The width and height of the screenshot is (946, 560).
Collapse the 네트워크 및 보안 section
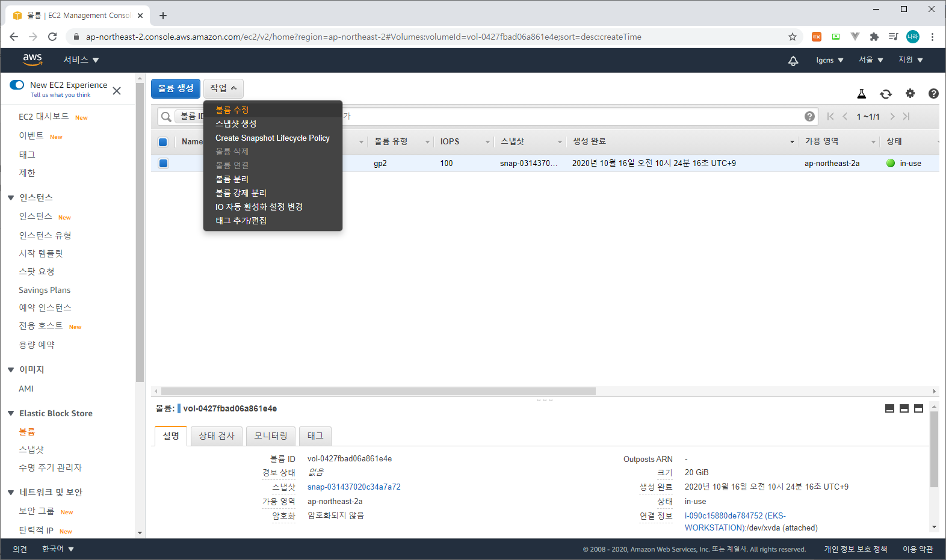11,493
